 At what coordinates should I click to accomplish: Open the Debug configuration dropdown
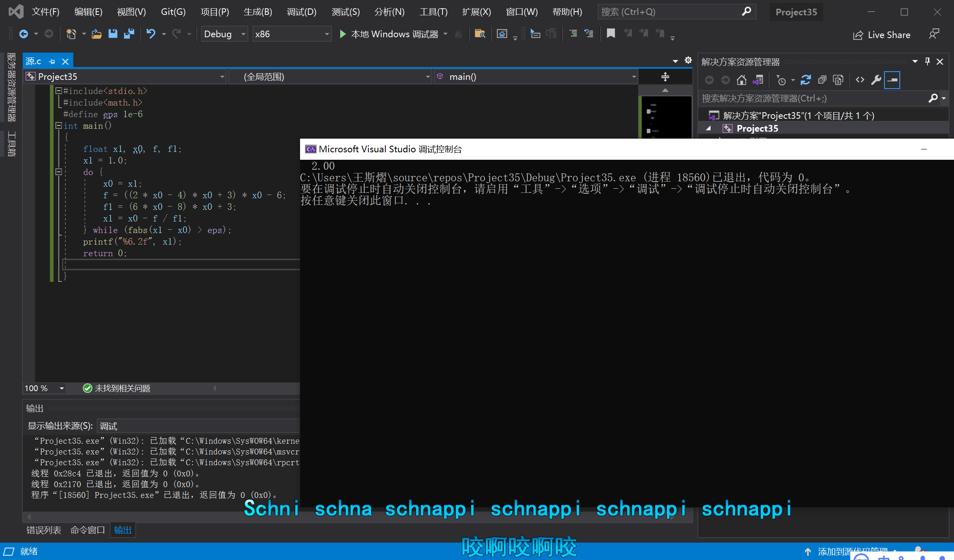tap(243, 34)
